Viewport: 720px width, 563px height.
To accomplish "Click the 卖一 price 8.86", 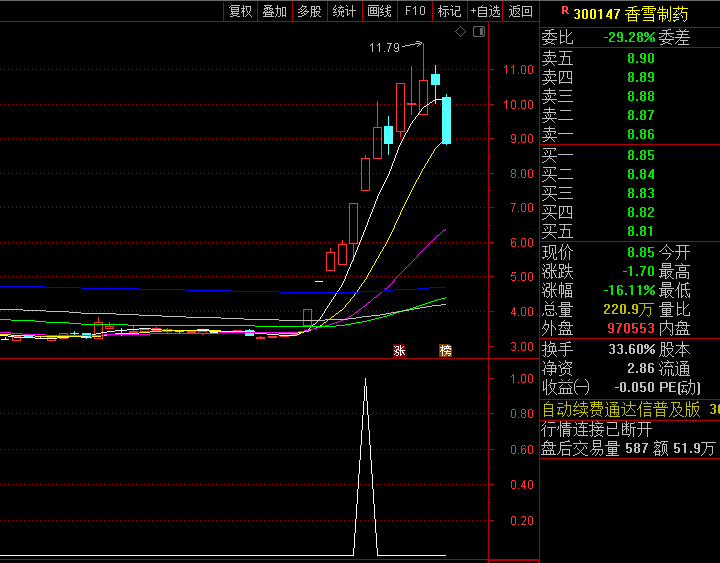I will point(640,134).
